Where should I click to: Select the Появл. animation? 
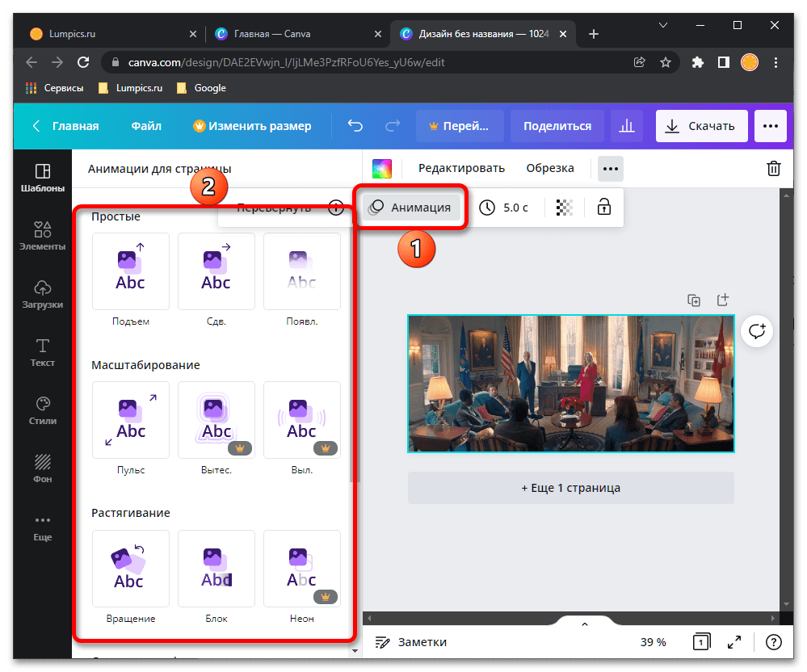click(301, 271)
